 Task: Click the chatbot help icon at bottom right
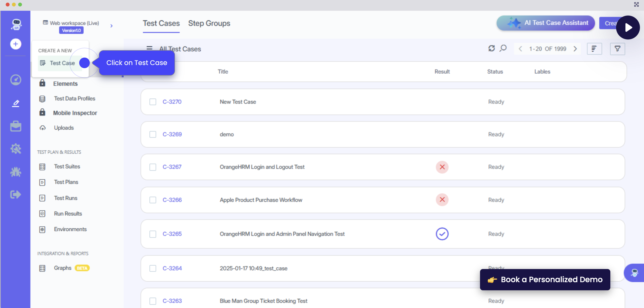634,273
